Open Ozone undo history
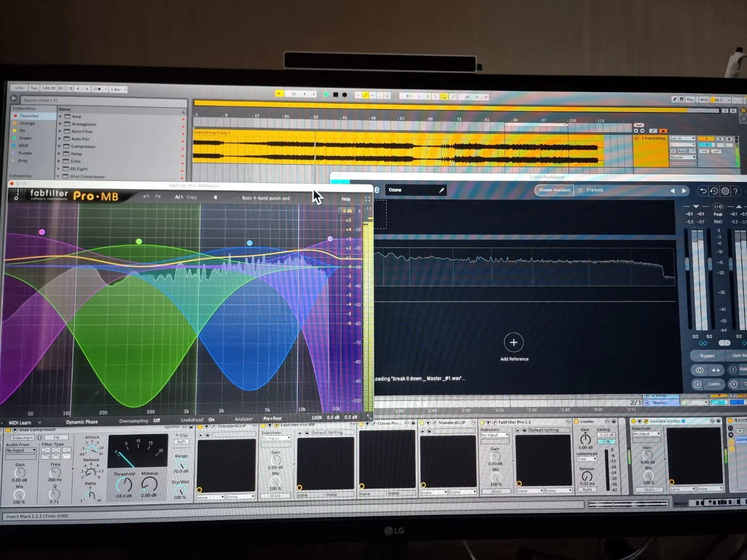 (x=714, y=191)
